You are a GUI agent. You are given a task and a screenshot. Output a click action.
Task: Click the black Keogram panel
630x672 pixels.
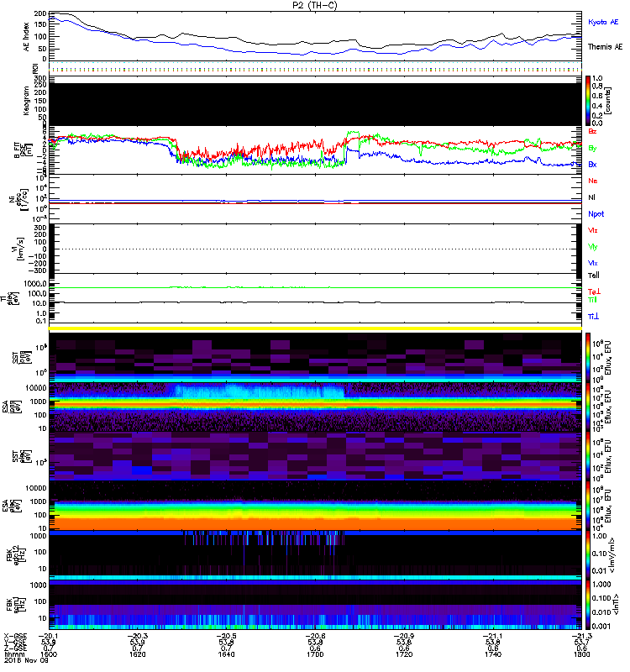[315, 104]
